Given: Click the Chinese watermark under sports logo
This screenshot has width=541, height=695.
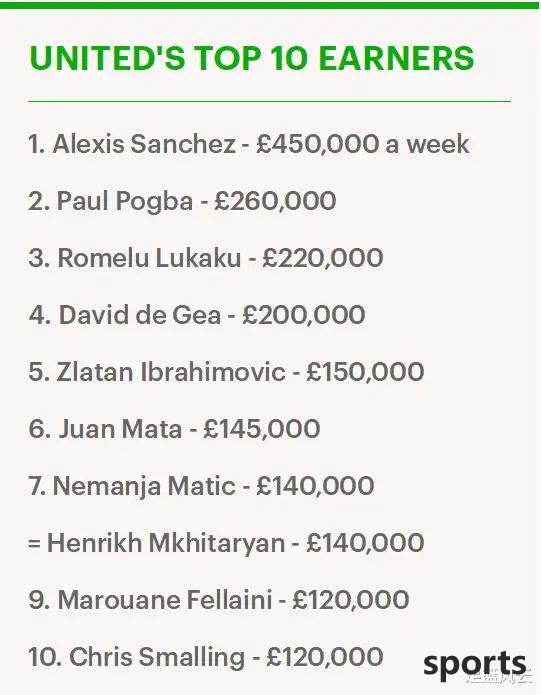Looking at the screenshot, I should click(x=499, y=678).
